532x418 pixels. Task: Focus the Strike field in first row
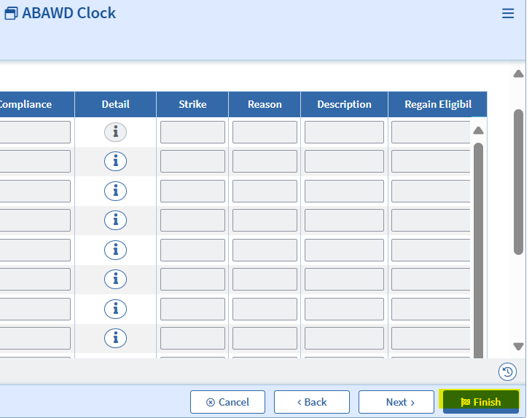click(192, 133)
